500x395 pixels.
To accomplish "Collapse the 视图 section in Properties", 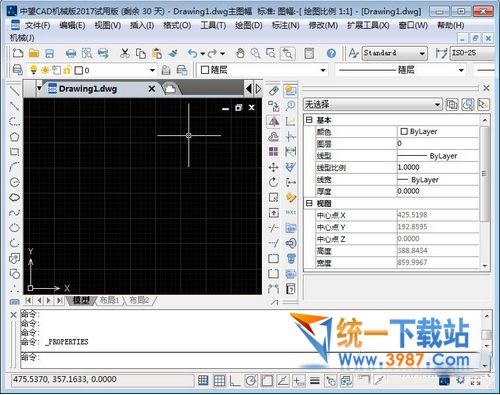I will 309,203.
